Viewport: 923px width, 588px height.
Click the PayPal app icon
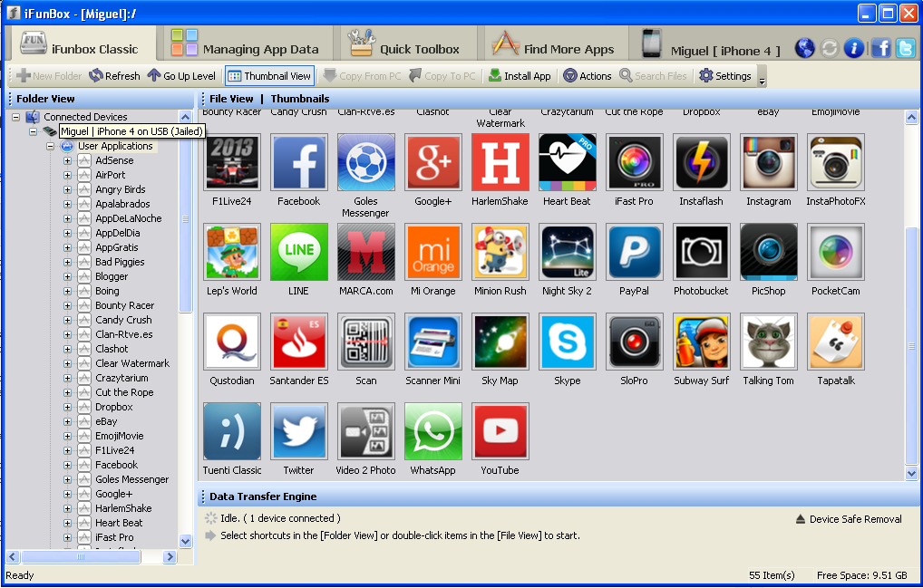[634, 252]
